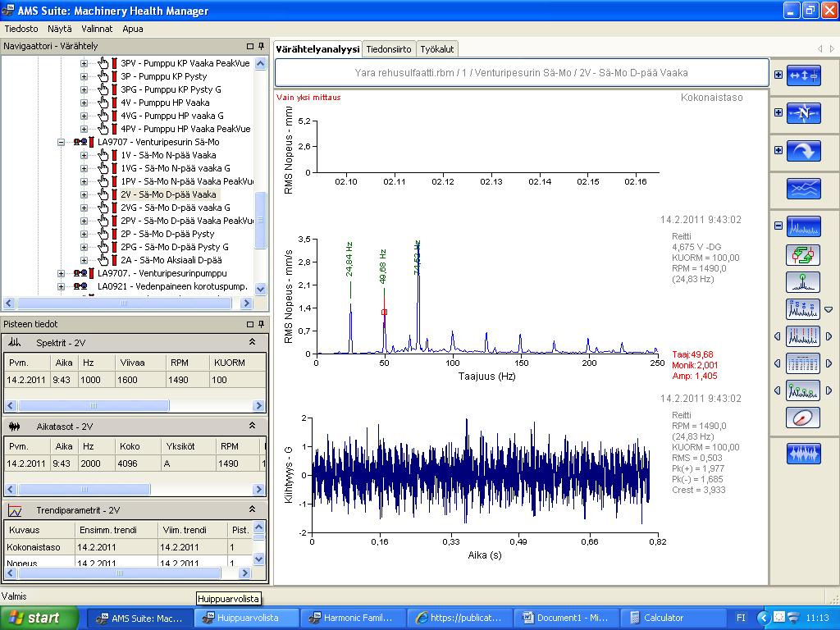
Task: Select the labeled peaks spectrum tool
Action: point(803,309)
